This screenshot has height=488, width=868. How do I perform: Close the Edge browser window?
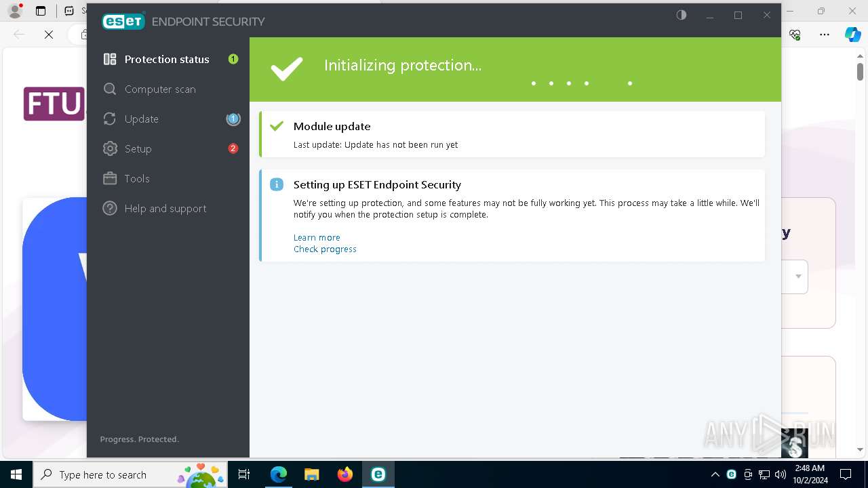(x=852, y=11)
